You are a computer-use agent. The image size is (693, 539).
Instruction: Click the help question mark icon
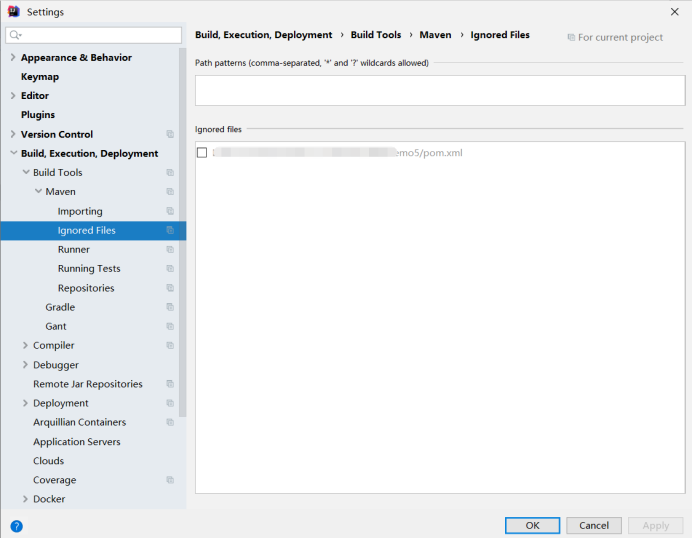(x=16, y=526)
